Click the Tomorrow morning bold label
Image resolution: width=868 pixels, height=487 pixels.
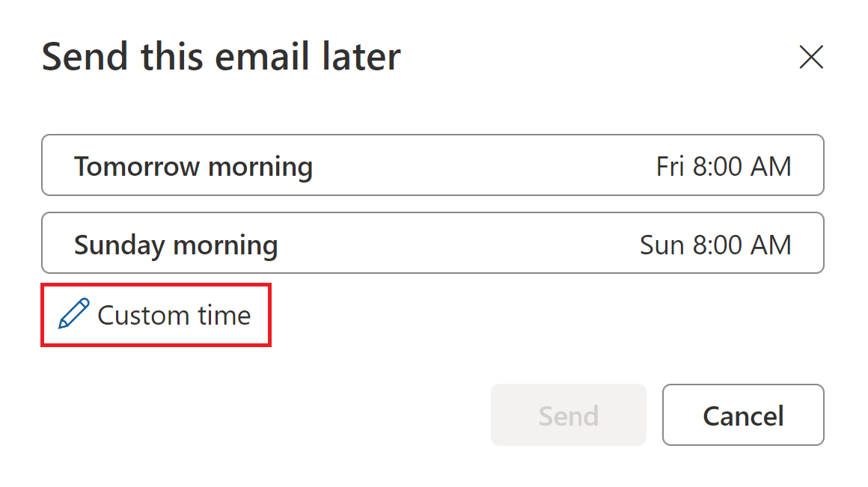(x=193, y=167)
